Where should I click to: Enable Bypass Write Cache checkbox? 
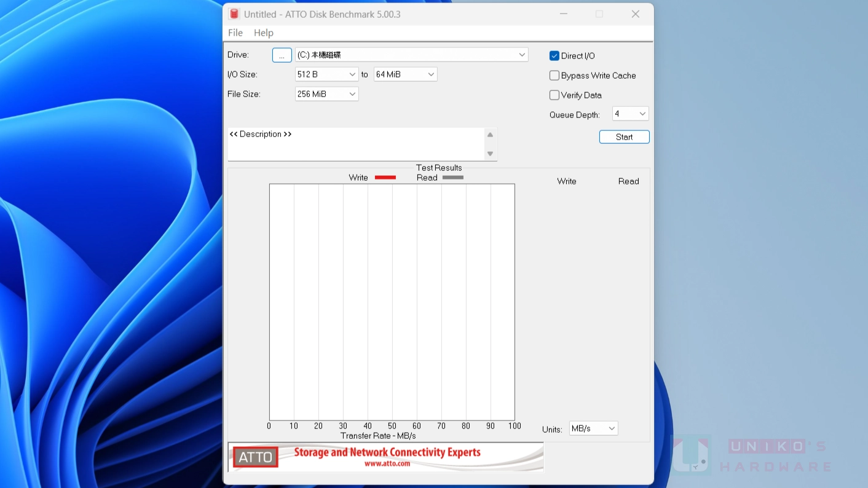point(554,76)
